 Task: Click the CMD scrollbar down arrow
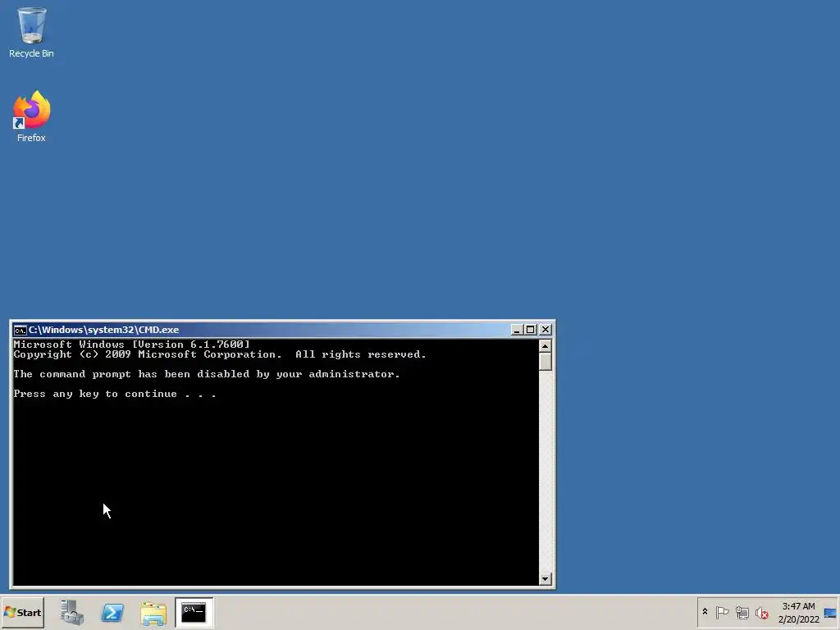click(x=545, y=578)
